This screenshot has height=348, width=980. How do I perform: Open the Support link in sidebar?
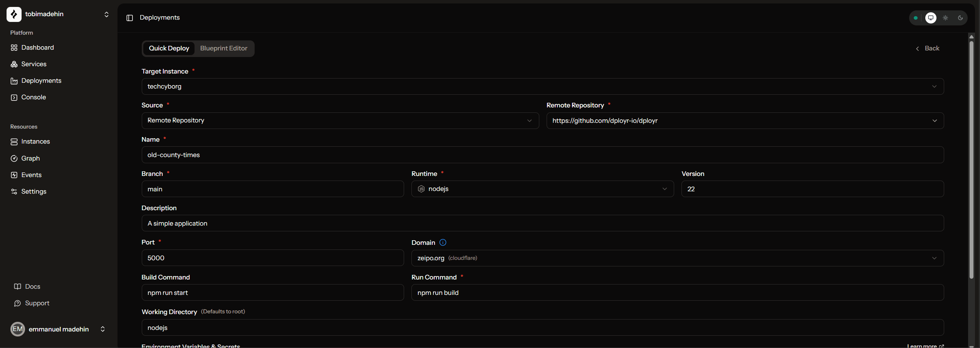37,303
